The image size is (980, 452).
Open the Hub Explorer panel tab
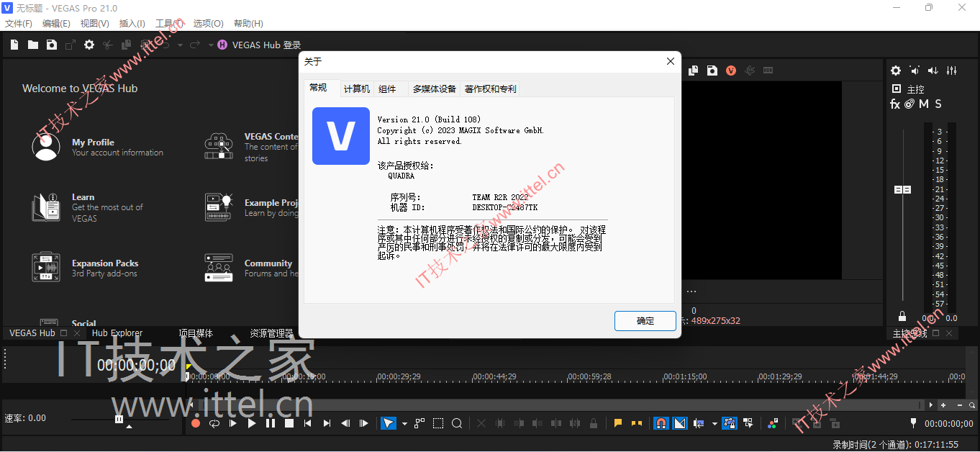click(x=117, y=333)
